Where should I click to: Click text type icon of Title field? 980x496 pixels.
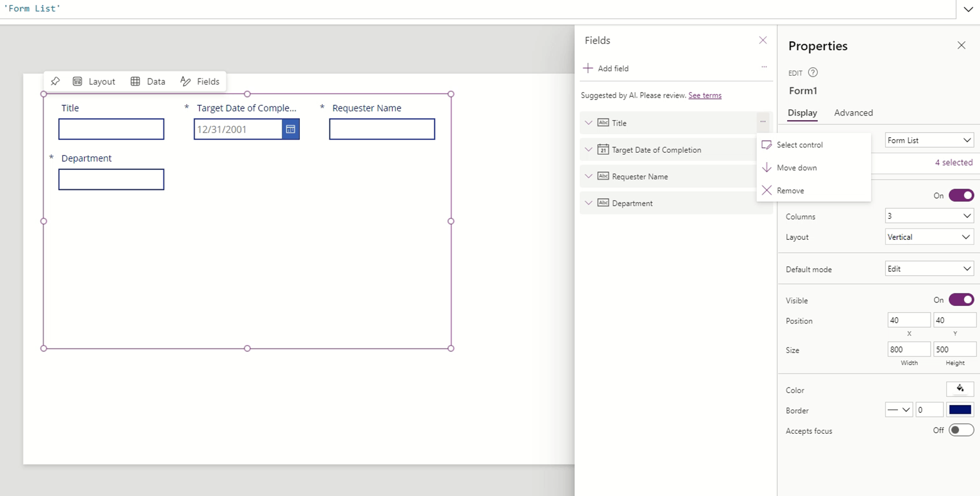603,122
